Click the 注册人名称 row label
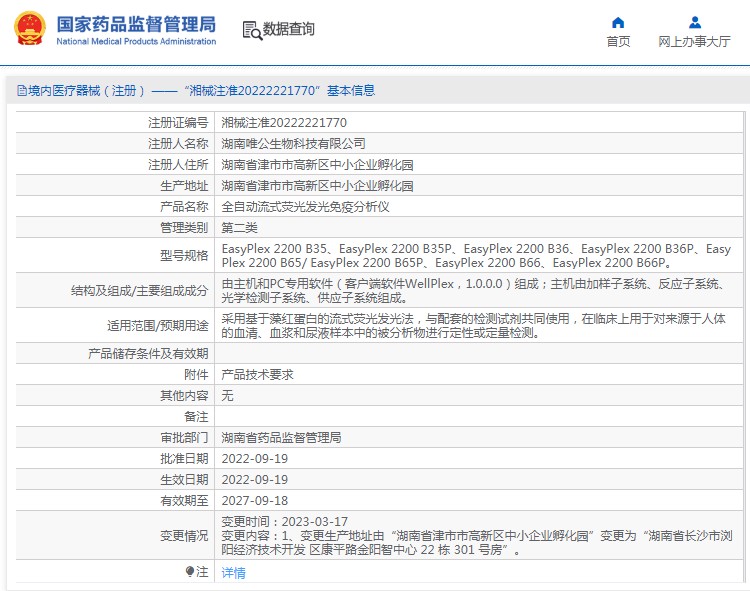The image size is (750, 591). [178, 143]
